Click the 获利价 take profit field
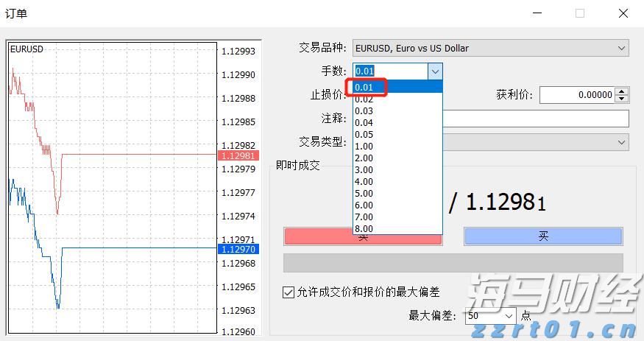Screen dimensions: 644x341 [x=577, y=95]
